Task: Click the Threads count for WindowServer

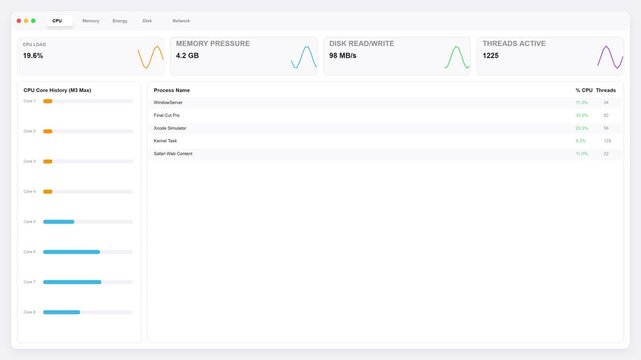Action: coord(606,103)
